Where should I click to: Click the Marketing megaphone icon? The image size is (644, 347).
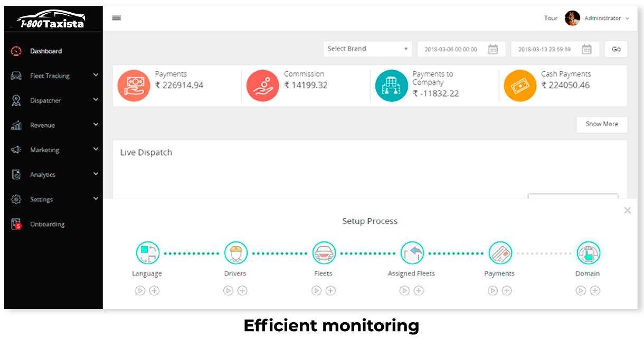pyautogui.click(x=16, y=150)
